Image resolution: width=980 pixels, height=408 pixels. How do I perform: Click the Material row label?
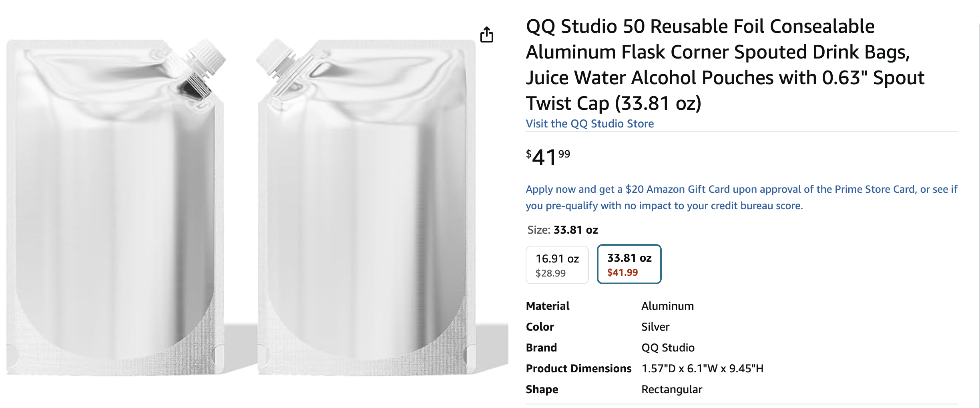[x=547, y=306]
